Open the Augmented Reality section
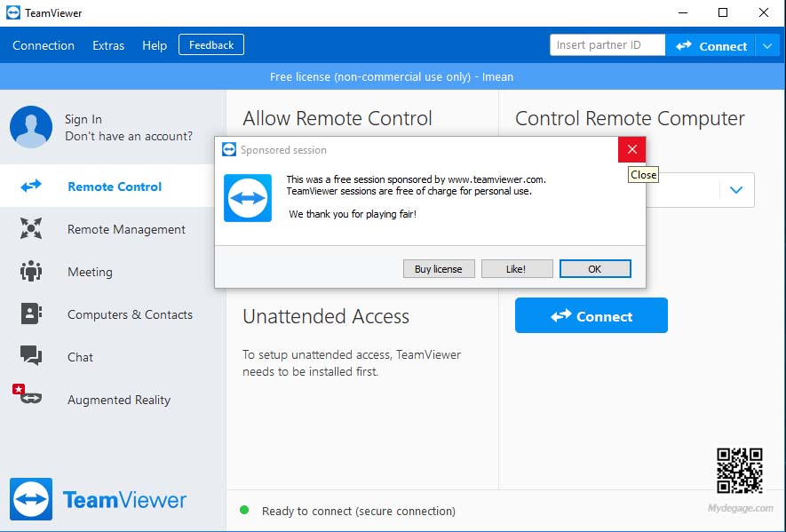This screenshot has width=786, height=532. pos(113,399)
